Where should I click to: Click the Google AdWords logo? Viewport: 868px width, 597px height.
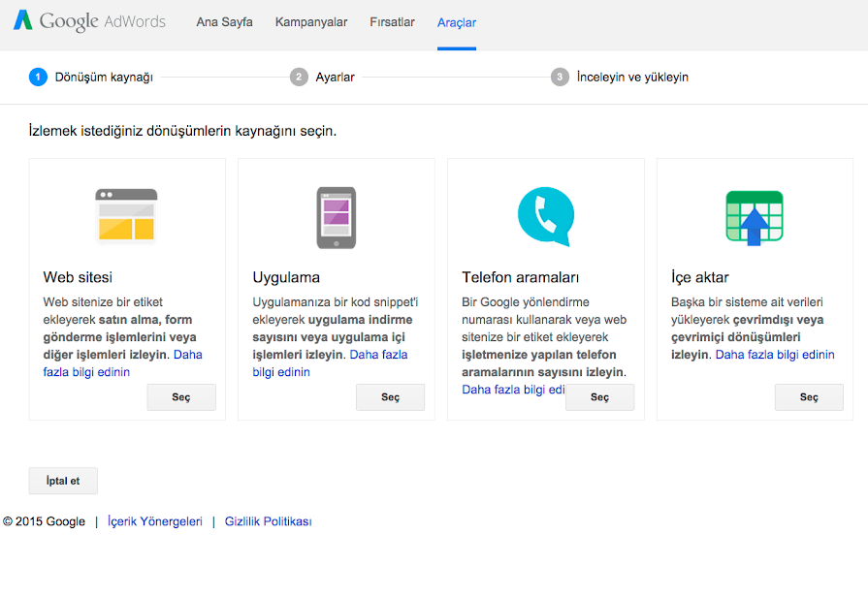click(89, 21)
